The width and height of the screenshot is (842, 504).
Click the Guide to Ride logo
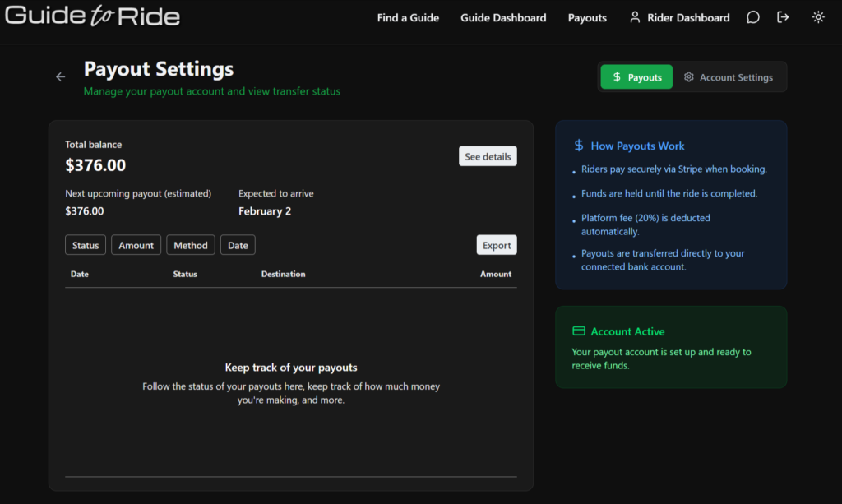coord(93,16)
